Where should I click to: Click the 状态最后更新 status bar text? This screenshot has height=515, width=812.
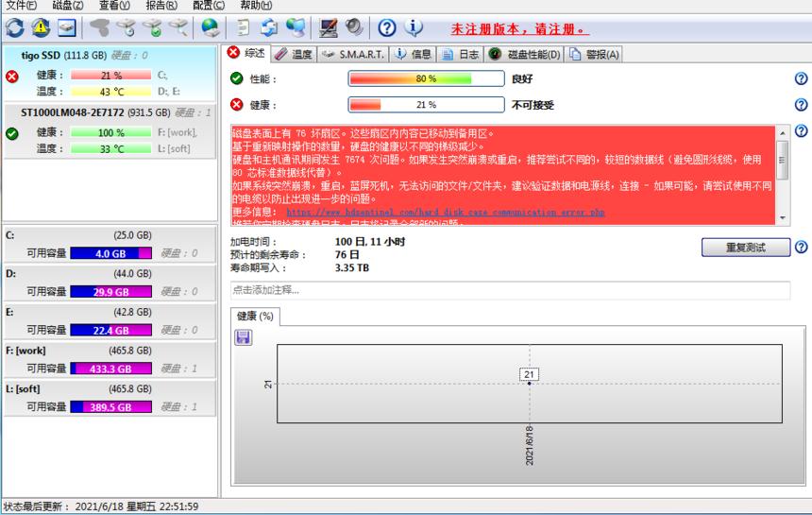click(x=101, y=506)
